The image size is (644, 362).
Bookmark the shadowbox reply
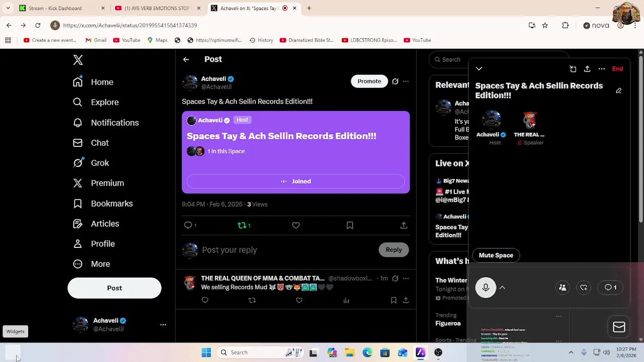click(393, 300)
